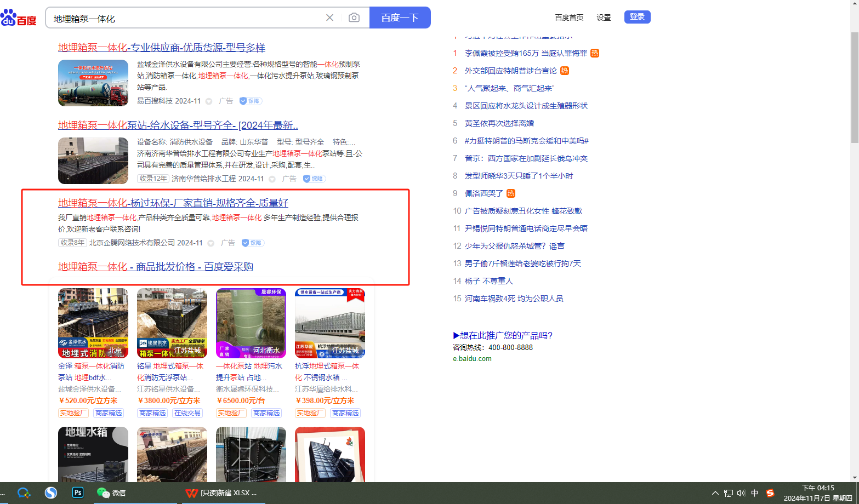This screenshot has width=859, height=504.
Task: Open hot search 景区回应将水龙头设计
Action: [x=526, y=106]
